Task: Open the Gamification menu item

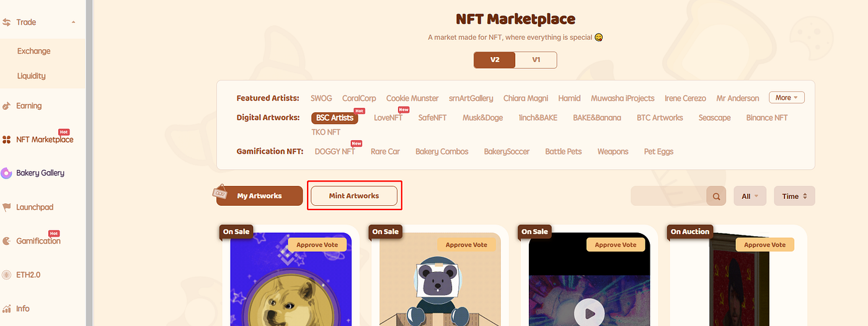Action: pyautogui.click(x=38, y=241)
